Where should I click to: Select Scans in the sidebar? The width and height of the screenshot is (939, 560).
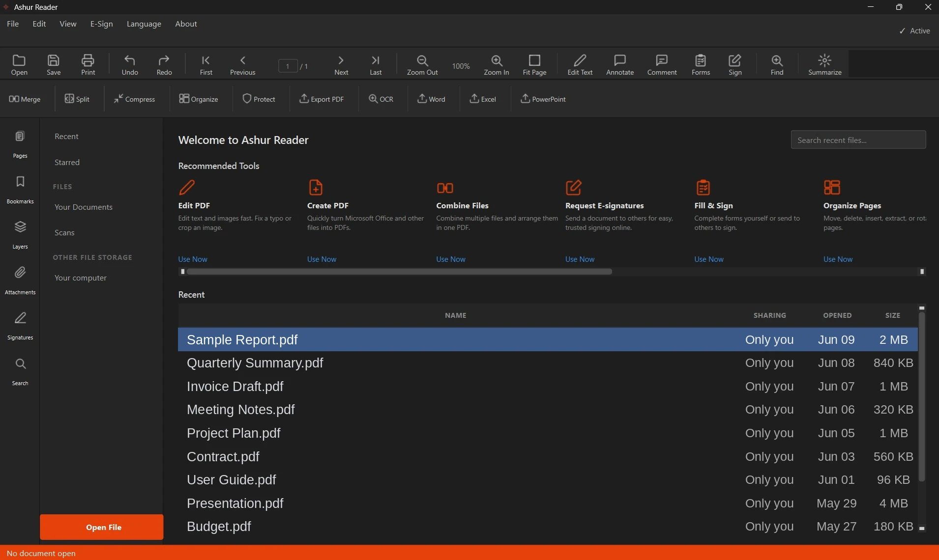(x=64, y=232)
